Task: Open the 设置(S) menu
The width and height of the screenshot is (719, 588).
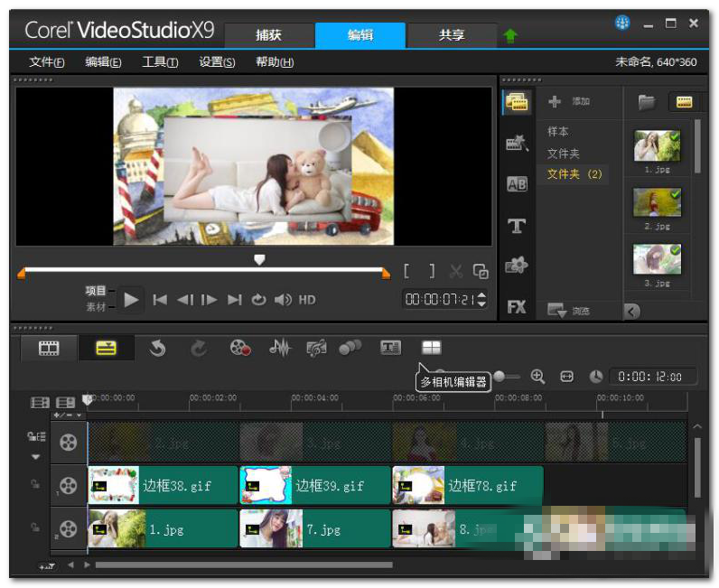Action: [x=217, y=62]
